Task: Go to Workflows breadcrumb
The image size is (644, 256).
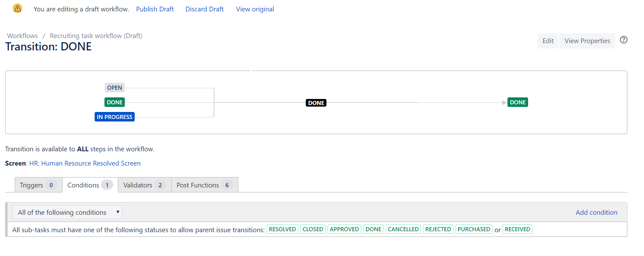Action: coord(23,36)
